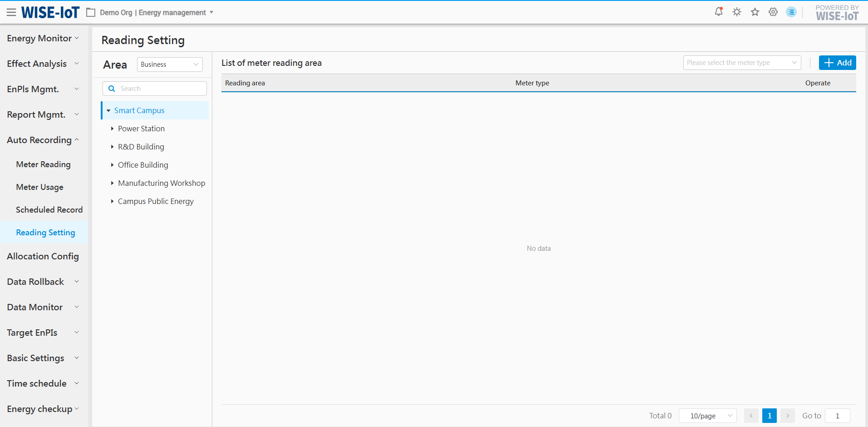Open the meter type selection dropdown
The image size is (868, 427).
(742, 63)
